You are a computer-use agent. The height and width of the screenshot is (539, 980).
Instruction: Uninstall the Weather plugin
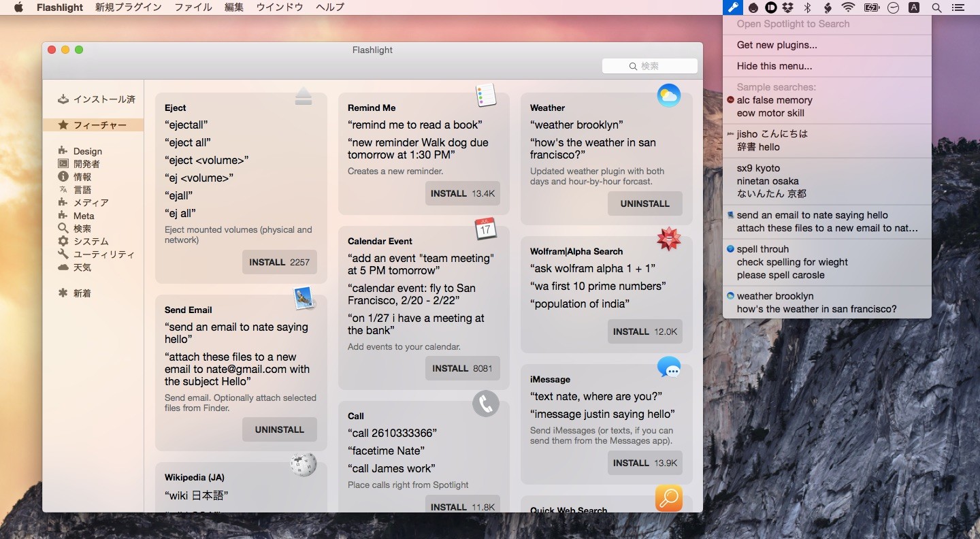point(645,203)
